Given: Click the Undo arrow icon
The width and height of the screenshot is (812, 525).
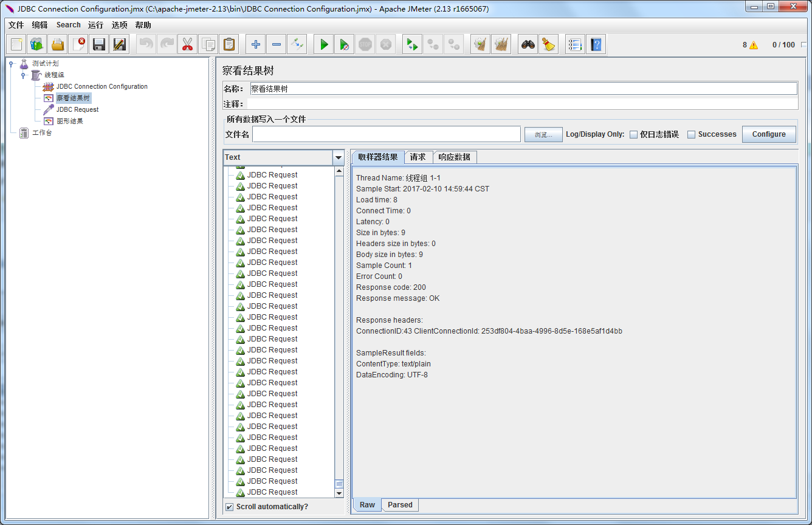Looking at the screenshot, I should tap(146, 44).
